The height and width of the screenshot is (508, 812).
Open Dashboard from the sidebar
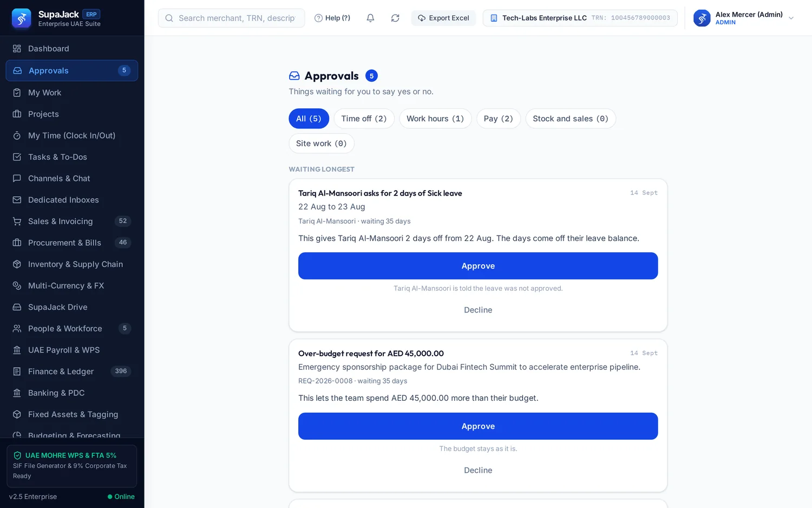pos(71,49)
